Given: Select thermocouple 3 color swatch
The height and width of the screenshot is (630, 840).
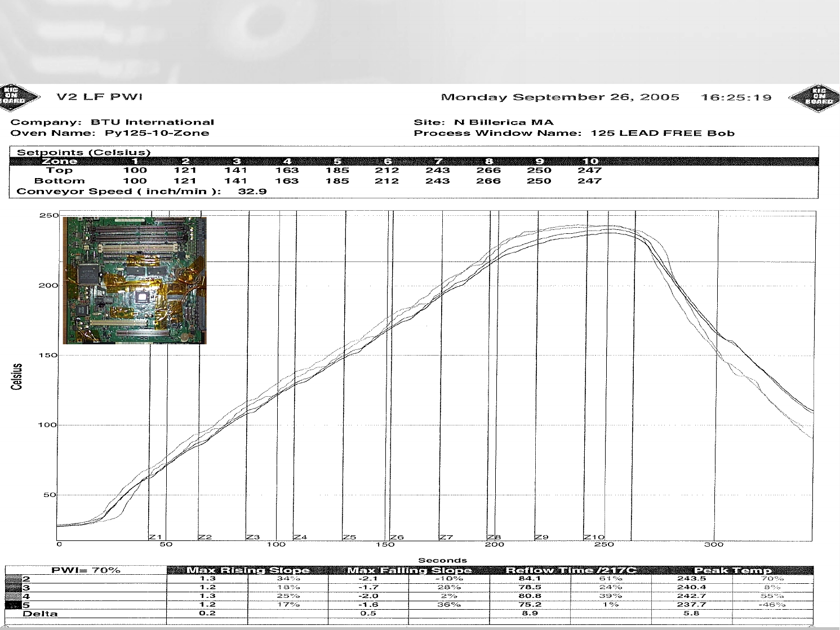Looking at the screenshot, I should tap(14, 587).
